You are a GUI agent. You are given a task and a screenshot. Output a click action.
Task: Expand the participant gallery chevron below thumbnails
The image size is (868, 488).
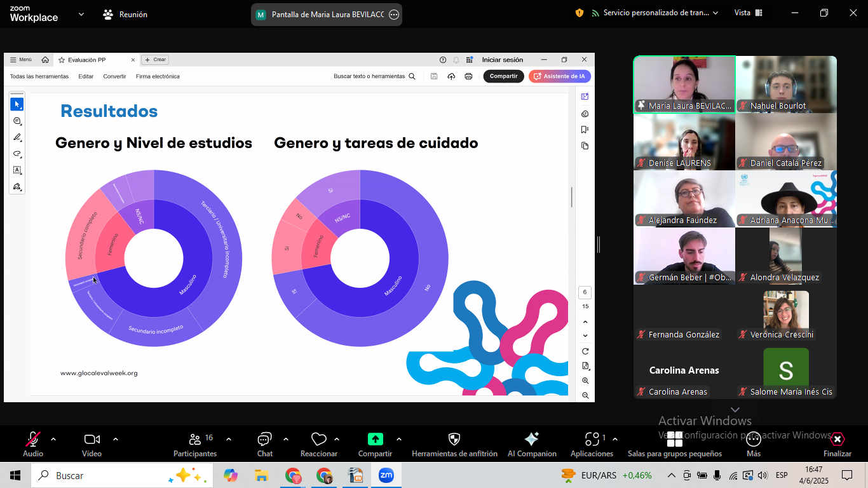pyautogui.click(x=735, y=410)
